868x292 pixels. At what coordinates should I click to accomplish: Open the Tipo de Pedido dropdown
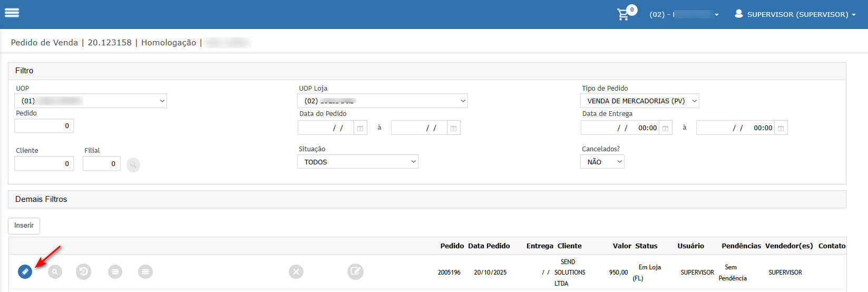[x=639, y=101]
